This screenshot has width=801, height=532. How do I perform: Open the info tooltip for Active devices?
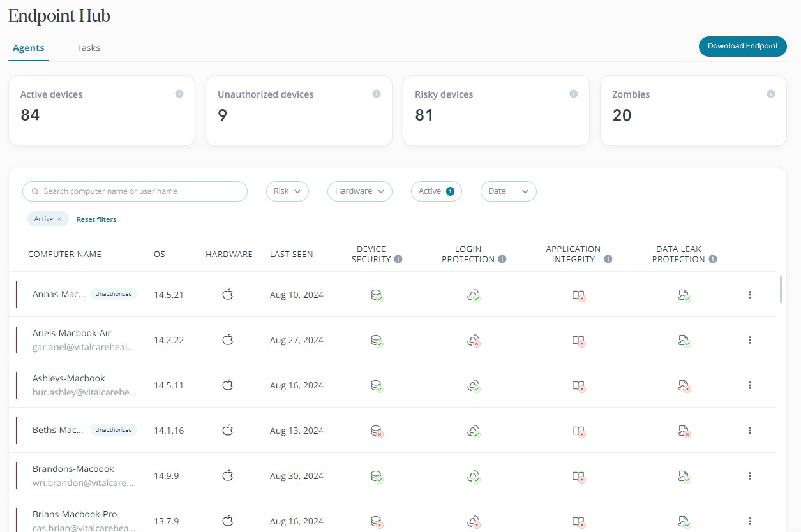(179, 94)
